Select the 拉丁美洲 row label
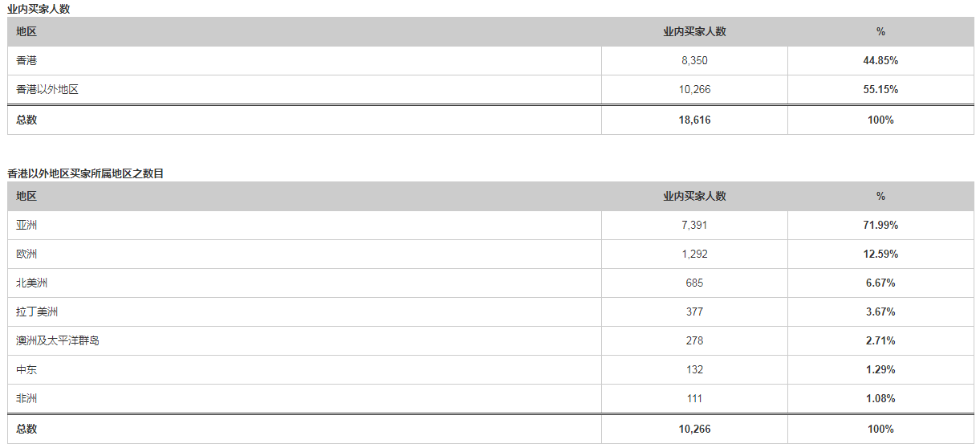Screen dimensions: 980x448 [37, 312]
